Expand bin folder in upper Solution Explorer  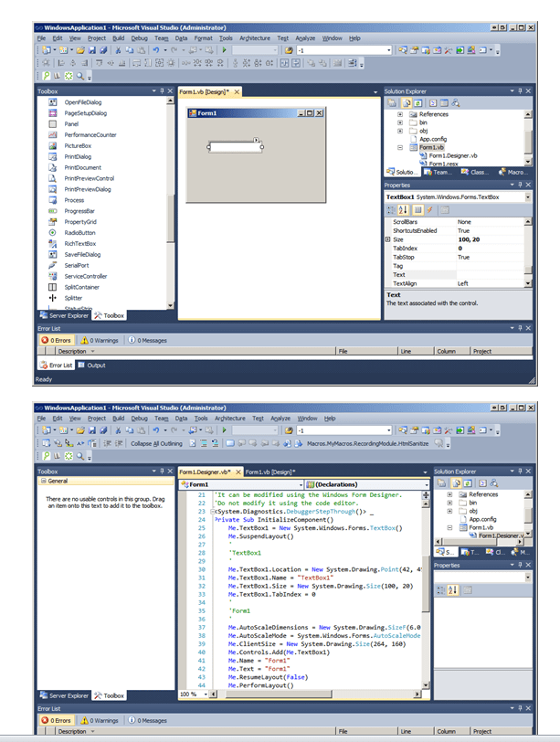point(400,122)
